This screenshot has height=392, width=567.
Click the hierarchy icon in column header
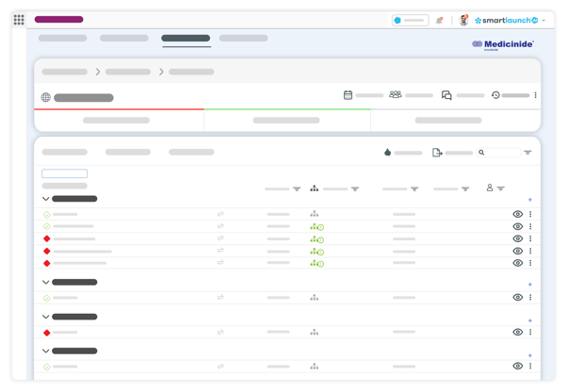[315, 188]
